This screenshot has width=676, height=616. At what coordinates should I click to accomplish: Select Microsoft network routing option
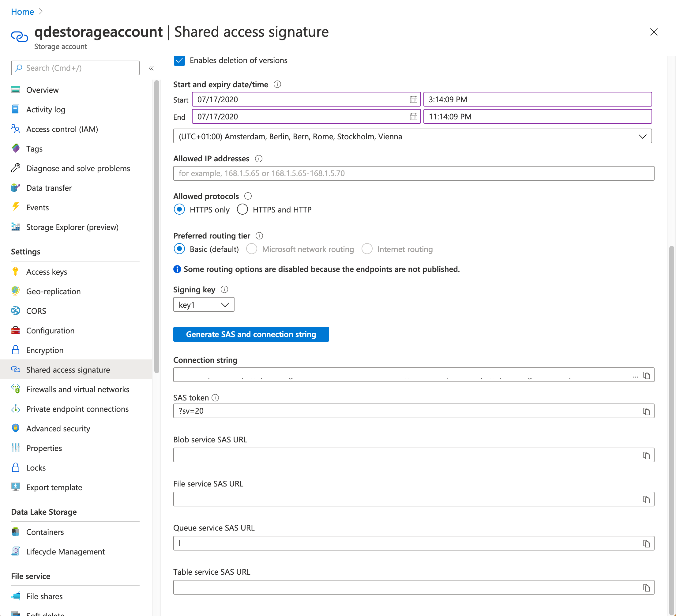(251, 249)
